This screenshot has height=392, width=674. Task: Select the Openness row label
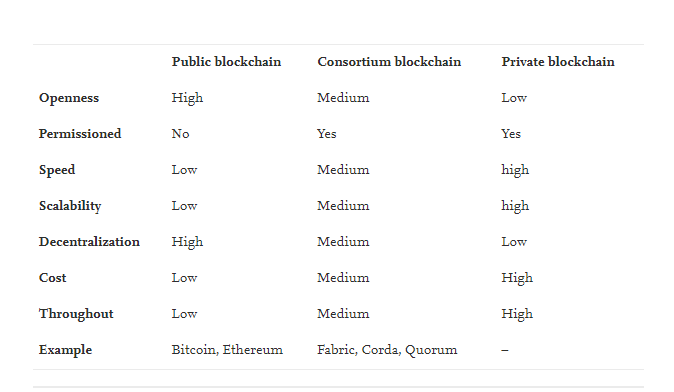[69, 98]
